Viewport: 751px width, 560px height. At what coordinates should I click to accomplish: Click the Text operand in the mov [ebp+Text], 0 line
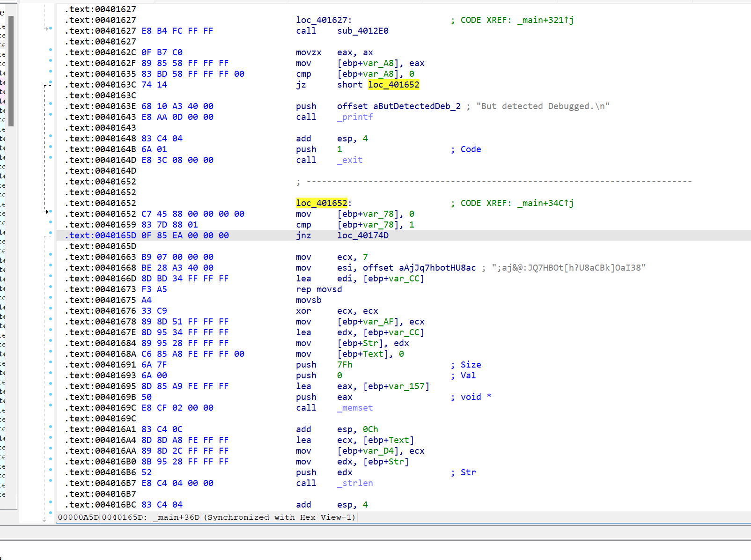tap(373, 354)
